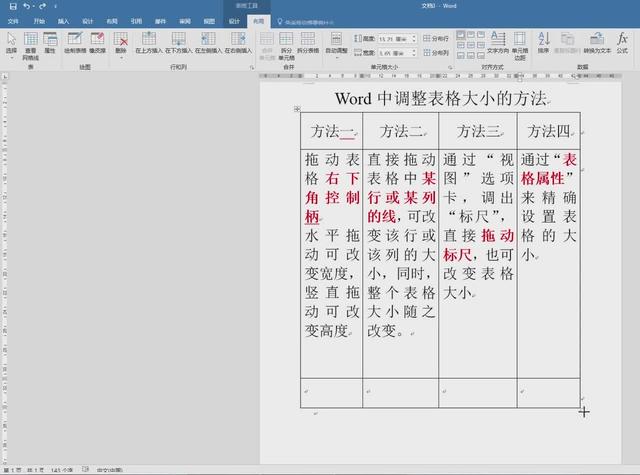Select the align center right icon
This screenshot has height=475, width=640.
click(481, 45)
